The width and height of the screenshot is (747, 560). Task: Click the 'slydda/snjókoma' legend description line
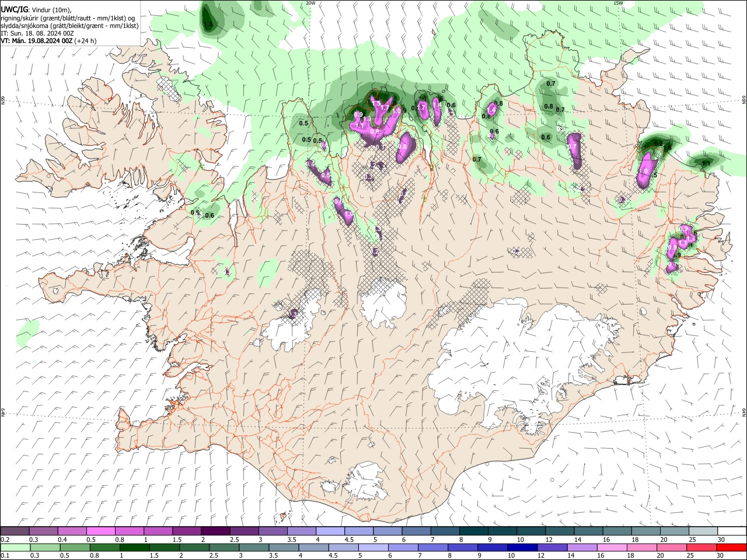click(69, 26)
